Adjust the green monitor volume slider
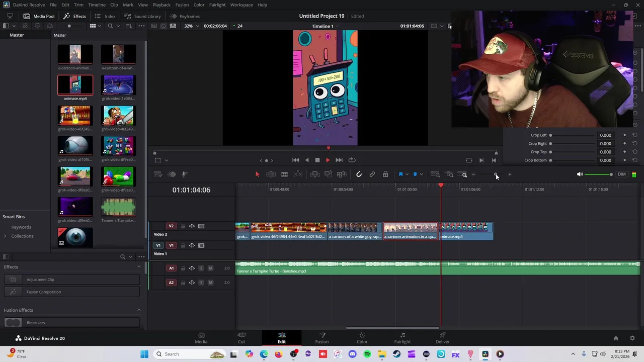Viewport: 644px width, 362px height. pos(599,174)
